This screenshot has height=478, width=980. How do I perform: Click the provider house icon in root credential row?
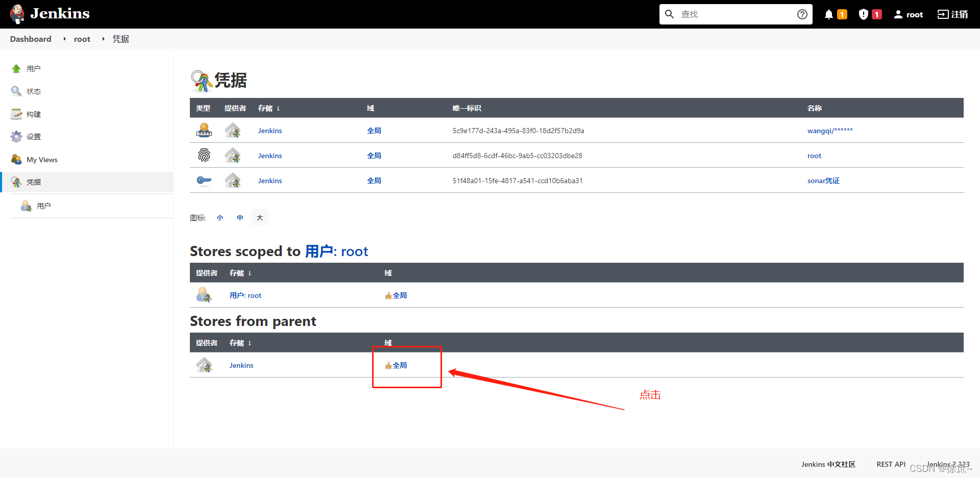click(x=233, y=156)
